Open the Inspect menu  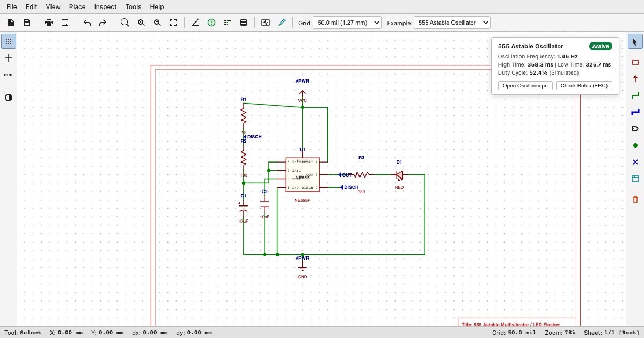coord(106,7)
